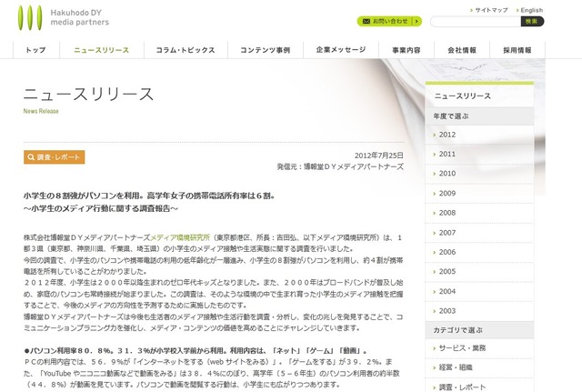582x392 pixels.
Task: Focus the site search input field
Action: tap(476, 22)
